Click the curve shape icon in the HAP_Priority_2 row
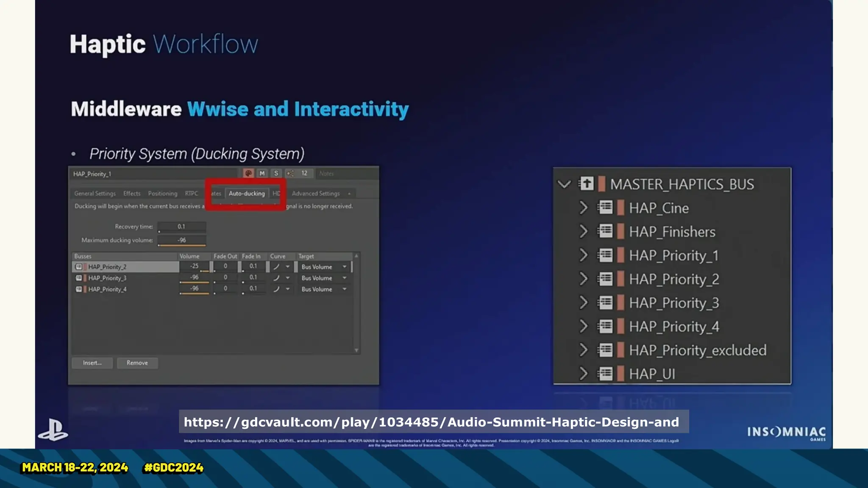This screenshot has height=488, width=868. [276, 267]
